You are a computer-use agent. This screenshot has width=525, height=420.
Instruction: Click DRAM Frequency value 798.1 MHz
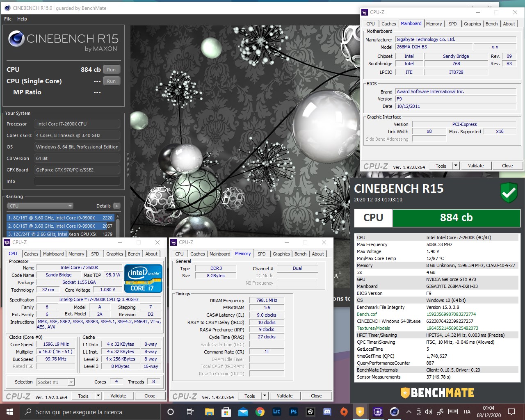267,300
